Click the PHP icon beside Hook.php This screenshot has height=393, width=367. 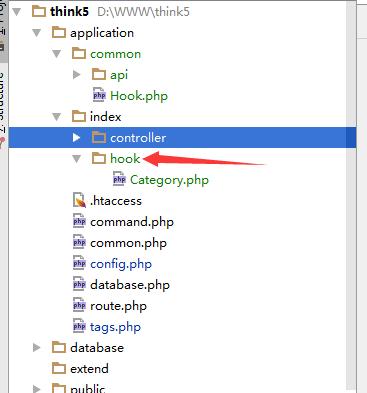click(x=99, y=95)
